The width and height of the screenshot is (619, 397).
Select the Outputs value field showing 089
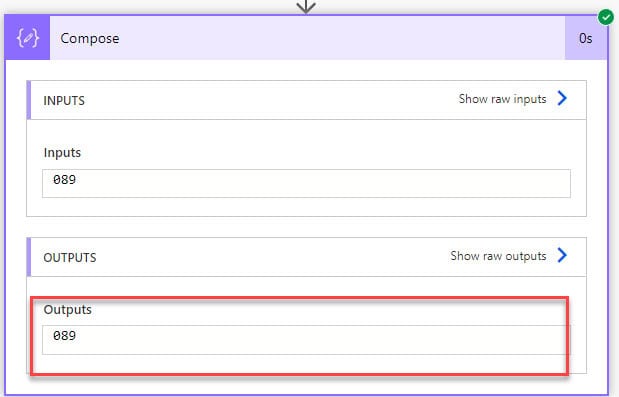coord(306,340)
